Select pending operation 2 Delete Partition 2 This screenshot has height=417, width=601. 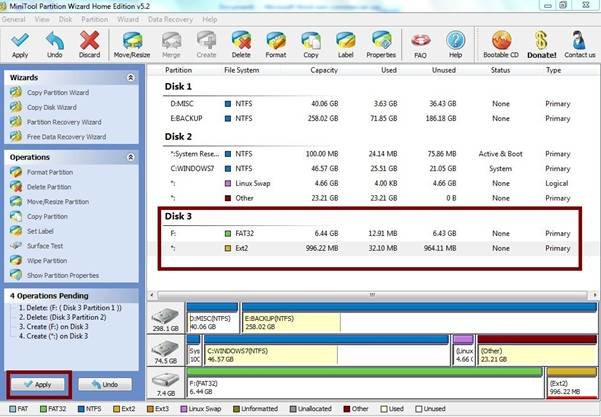click(x=62, y=317)
